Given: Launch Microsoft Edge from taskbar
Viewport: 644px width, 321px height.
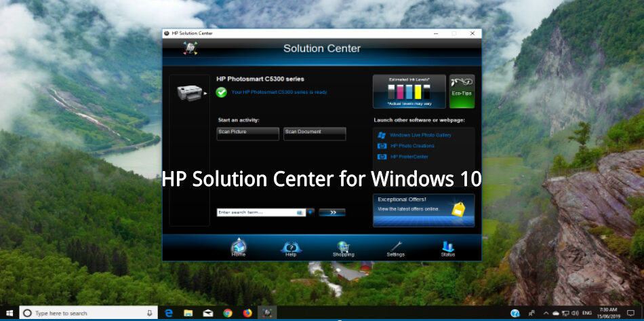Looking at the screenshot, I should click(168, 313).
